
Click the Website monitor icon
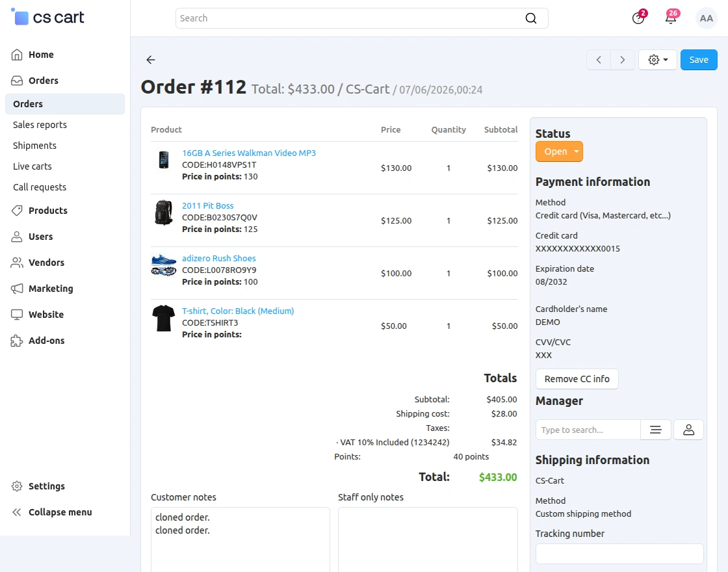coord(17,315)
